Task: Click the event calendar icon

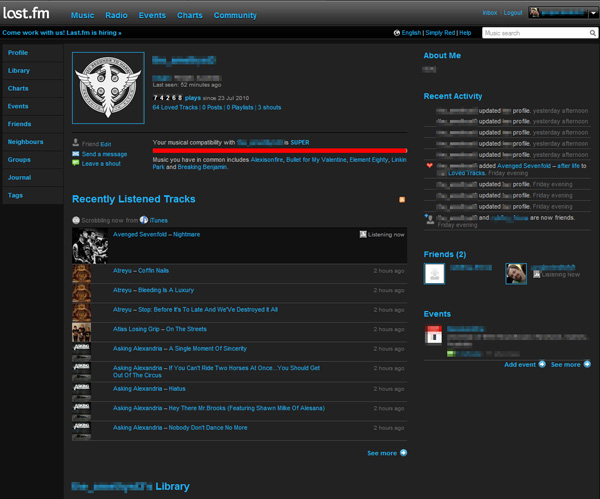Action: tap(434, 335)
